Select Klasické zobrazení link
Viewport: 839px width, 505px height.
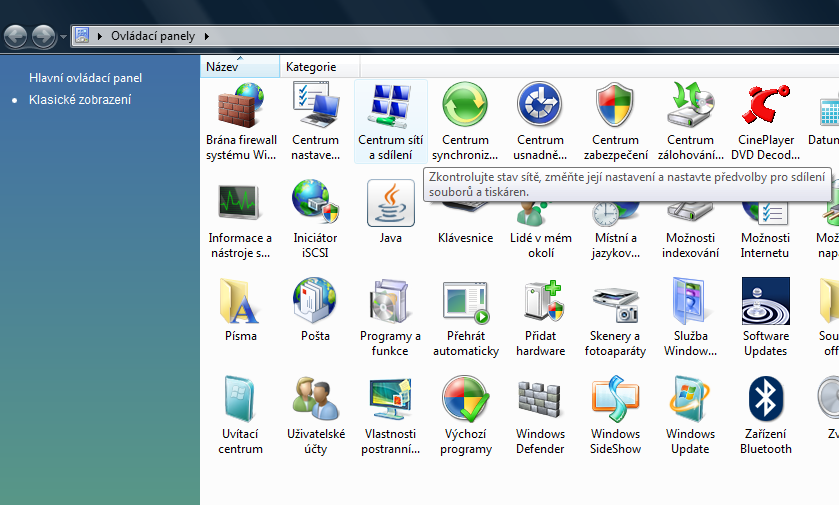point(80,100)
